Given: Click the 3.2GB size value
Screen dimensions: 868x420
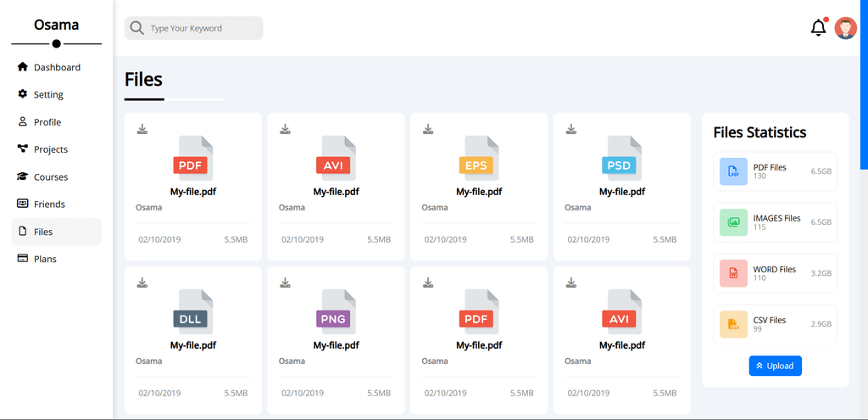Looking at the screenshot, I should click(x=821, y=273).
